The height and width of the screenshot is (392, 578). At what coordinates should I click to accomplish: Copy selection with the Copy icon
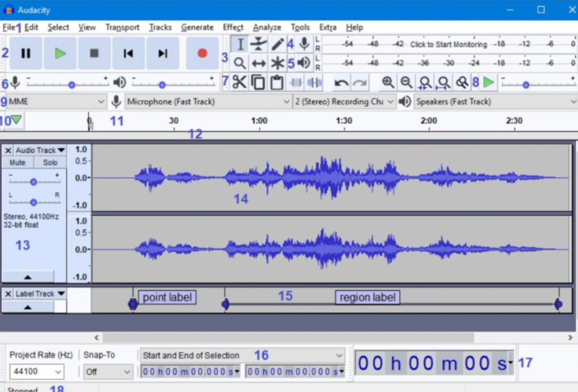tap(258, 82)
